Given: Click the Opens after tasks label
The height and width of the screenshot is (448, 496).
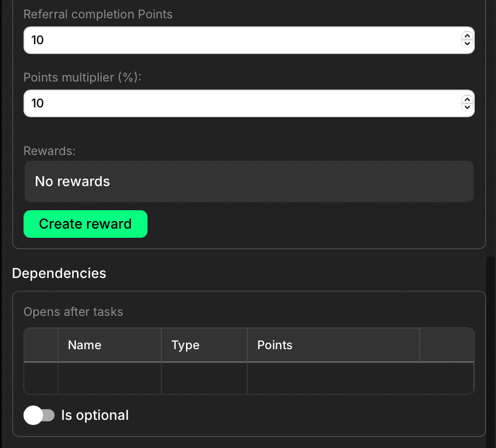Looking at the screenshot, I should pos(73,312).
